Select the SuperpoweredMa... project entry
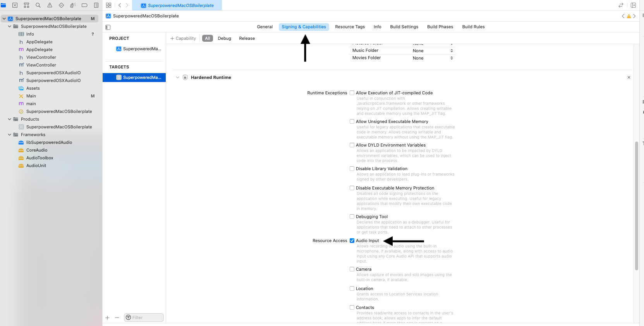 point(139,49)
